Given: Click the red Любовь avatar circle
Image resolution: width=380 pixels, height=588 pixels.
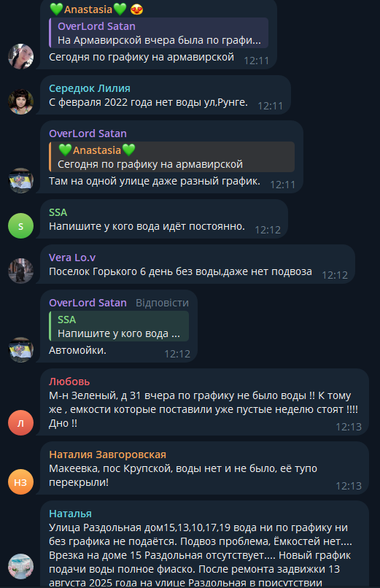Looking at the screenshot, I should tap(20, 422).
